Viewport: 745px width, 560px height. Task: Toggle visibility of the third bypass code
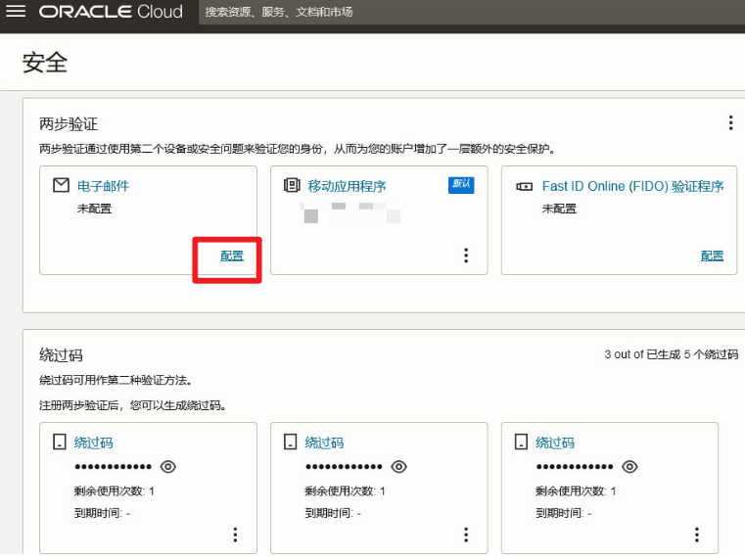point(629,467)
